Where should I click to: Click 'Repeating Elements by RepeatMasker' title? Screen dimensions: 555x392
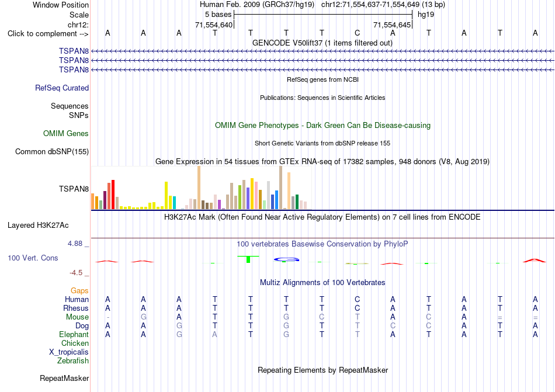pos(323,370)
